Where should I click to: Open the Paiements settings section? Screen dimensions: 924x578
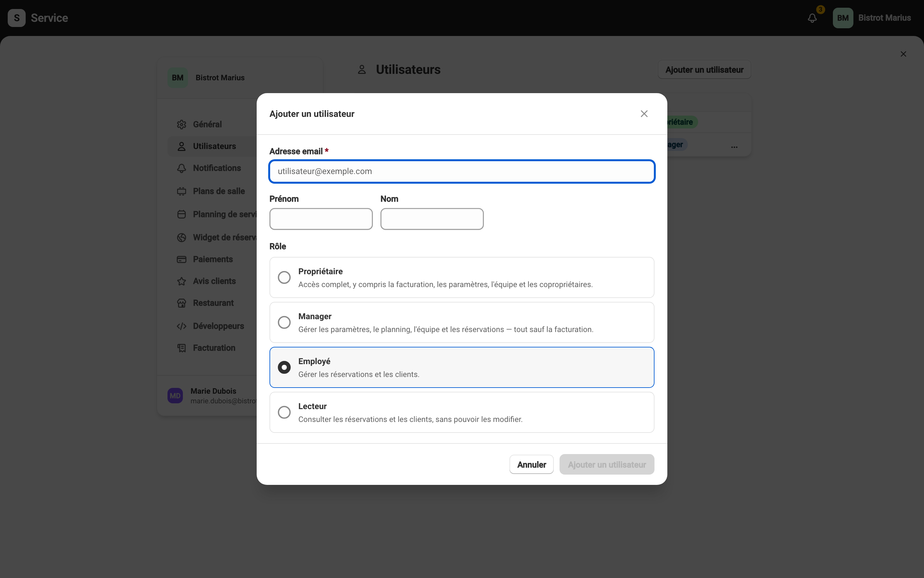point(213,259)
